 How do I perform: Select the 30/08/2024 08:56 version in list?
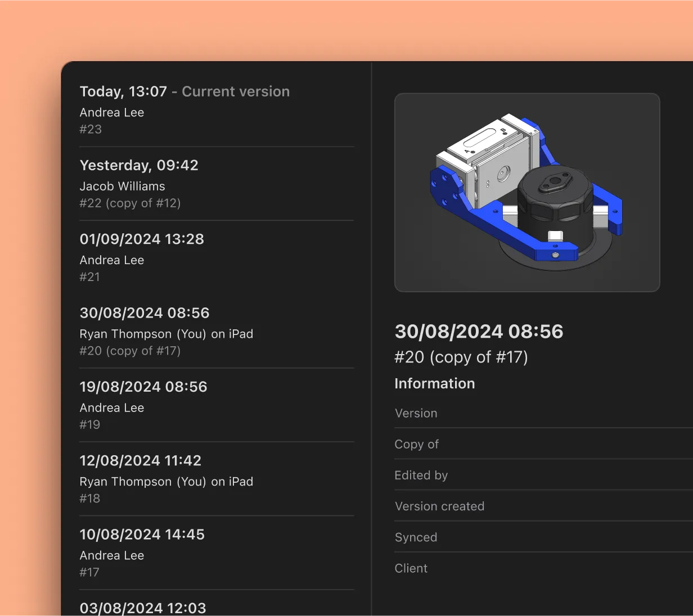coord(217,332)
